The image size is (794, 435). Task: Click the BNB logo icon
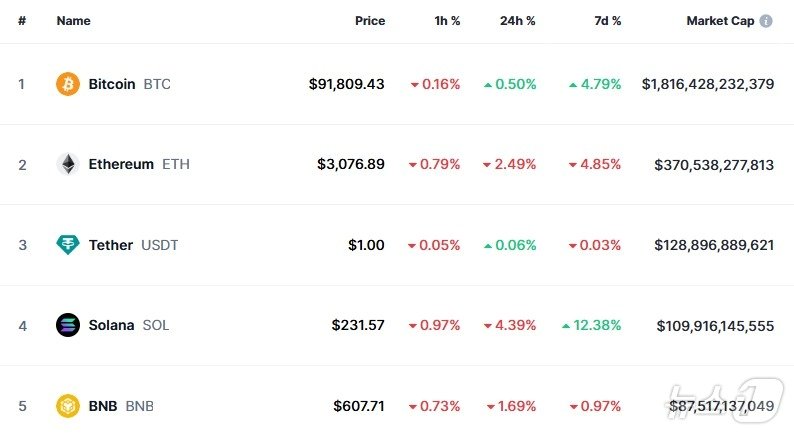pos(67,406)
